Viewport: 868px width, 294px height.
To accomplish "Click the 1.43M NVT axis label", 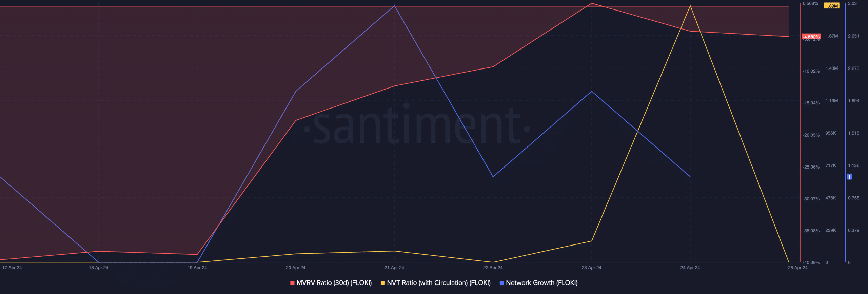I will coord(832,68).
